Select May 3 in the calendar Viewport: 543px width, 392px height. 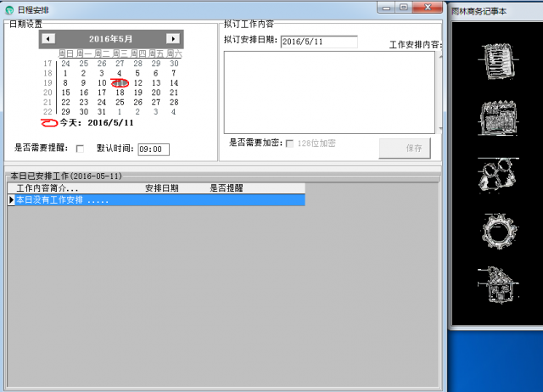click(102, 73)
